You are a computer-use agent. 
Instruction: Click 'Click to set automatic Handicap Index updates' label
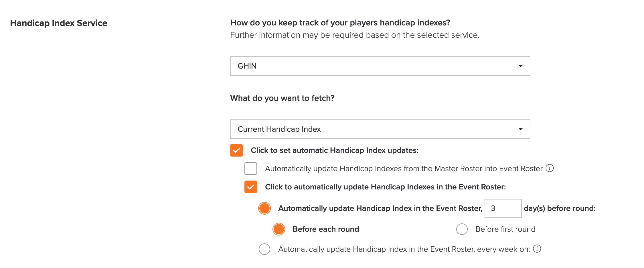coord(335,150)
